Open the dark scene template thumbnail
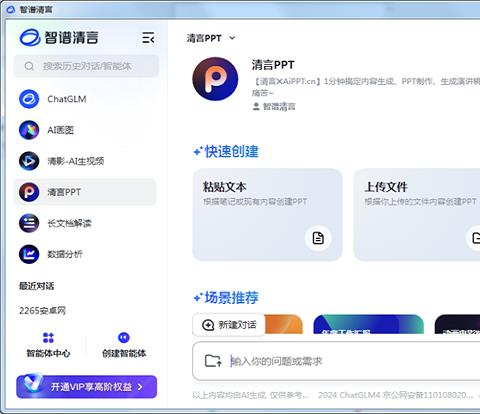This screenshot has width=480, height=414. click(457, 324)
